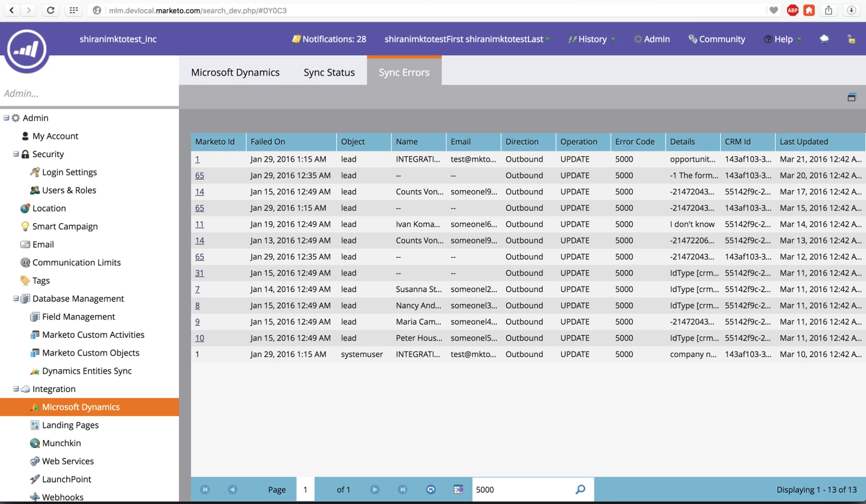Image resolution: width=866 pixels, height=504 pixels.
Task: Open the Help dropdown menu
Action: click(783, 39)
